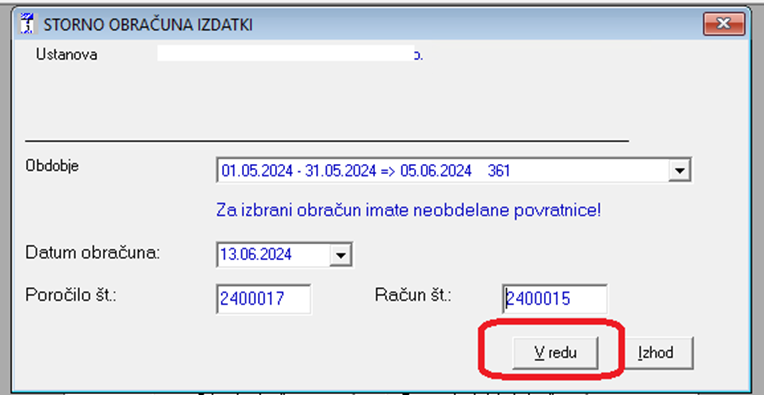This screenshot has height=395, width=764.
Task: Focus the Poročilo št. field with 2400017
Action: click(264, 299)
